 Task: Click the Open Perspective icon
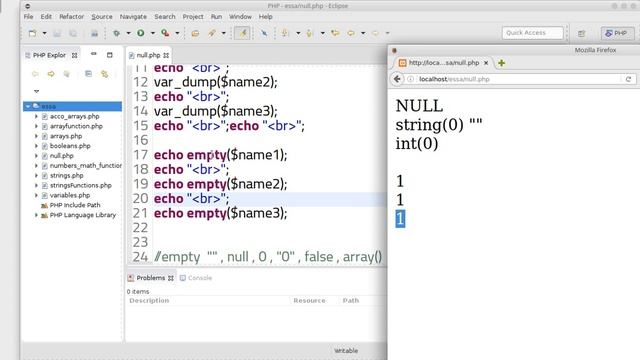[x=582, y=33]
